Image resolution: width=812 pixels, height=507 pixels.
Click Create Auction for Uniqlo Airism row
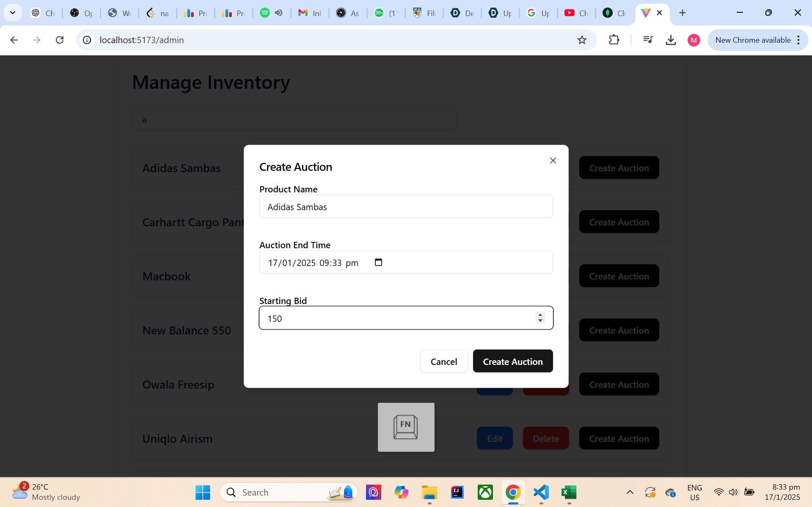(619, 438)
